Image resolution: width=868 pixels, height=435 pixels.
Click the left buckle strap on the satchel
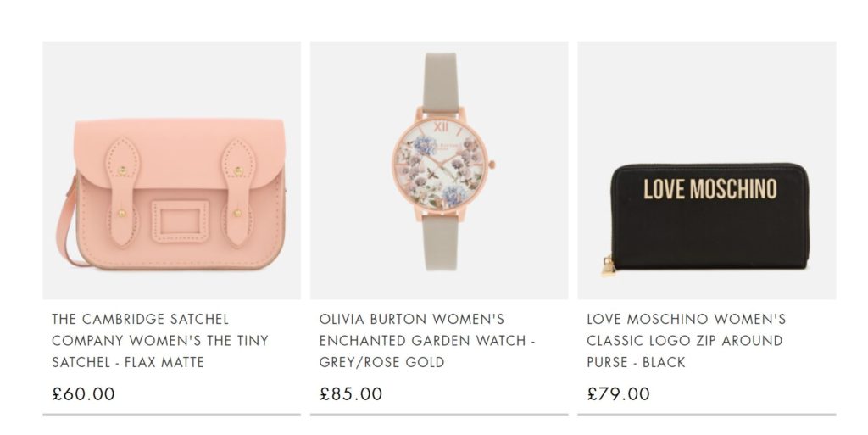coord(122,192)
